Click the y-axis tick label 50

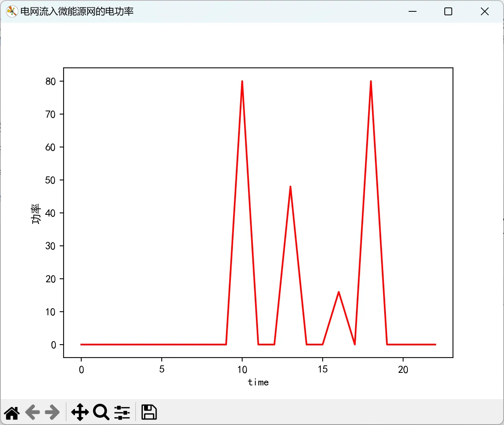pos(51,180)
